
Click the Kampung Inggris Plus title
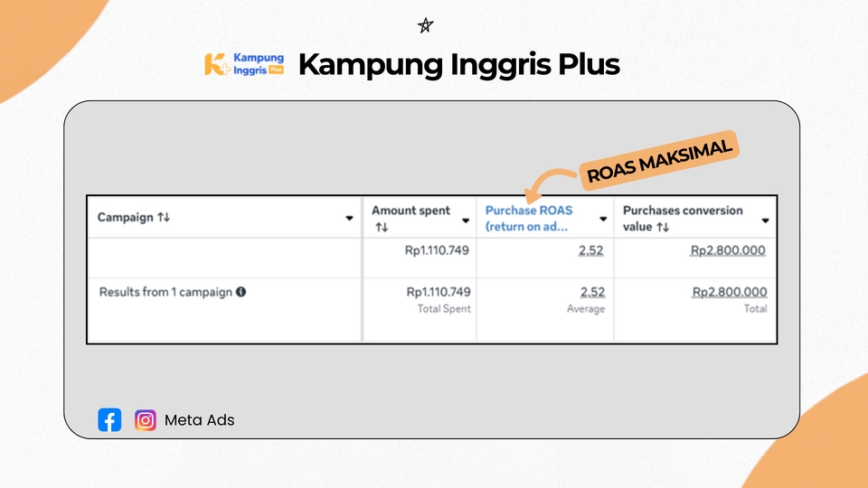pyautogui.click(x=459, y=64)
